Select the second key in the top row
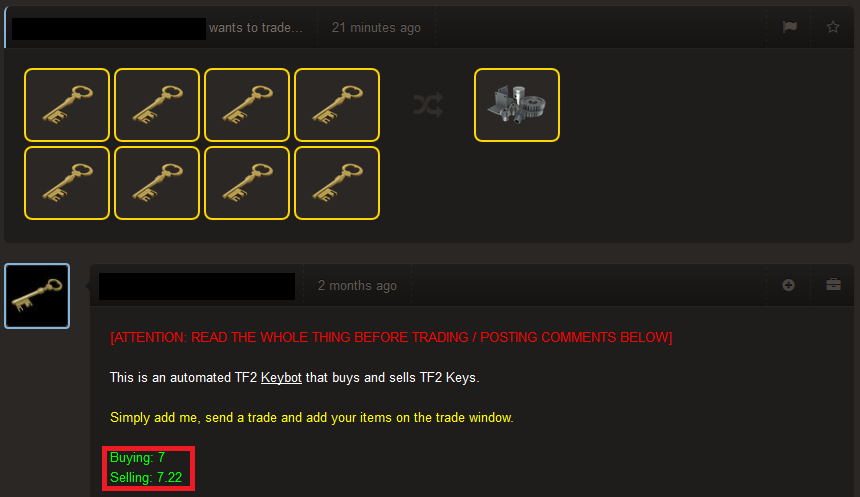The height and width of the screenshot is (497, 860). point(157,105)
